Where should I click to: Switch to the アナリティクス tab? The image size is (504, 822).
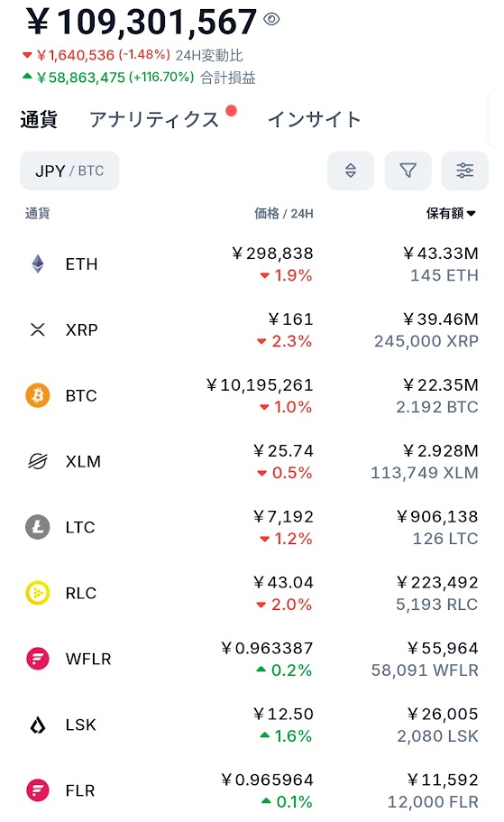[154, 119]
